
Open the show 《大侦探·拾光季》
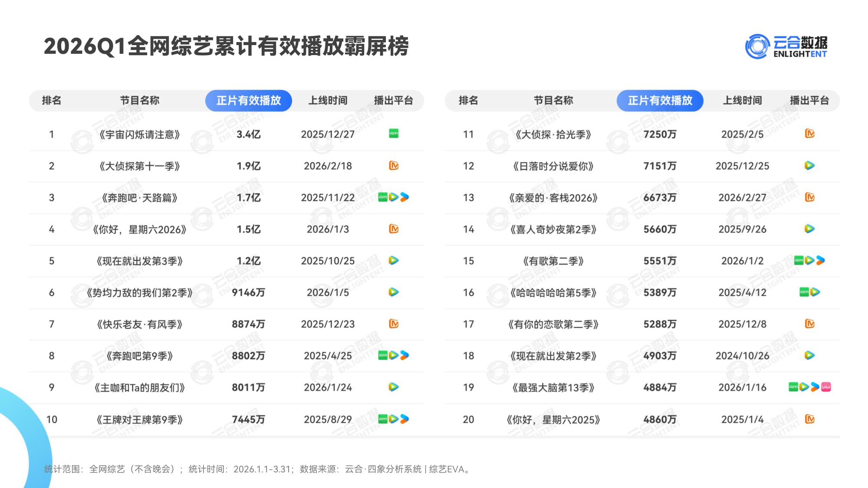(553, 134)
